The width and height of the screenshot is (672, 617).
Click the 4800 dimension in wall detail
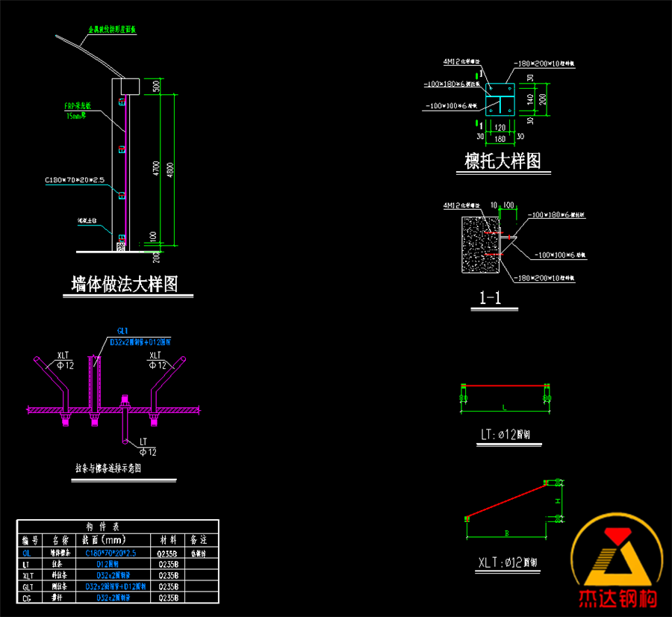tap(170, 170)
